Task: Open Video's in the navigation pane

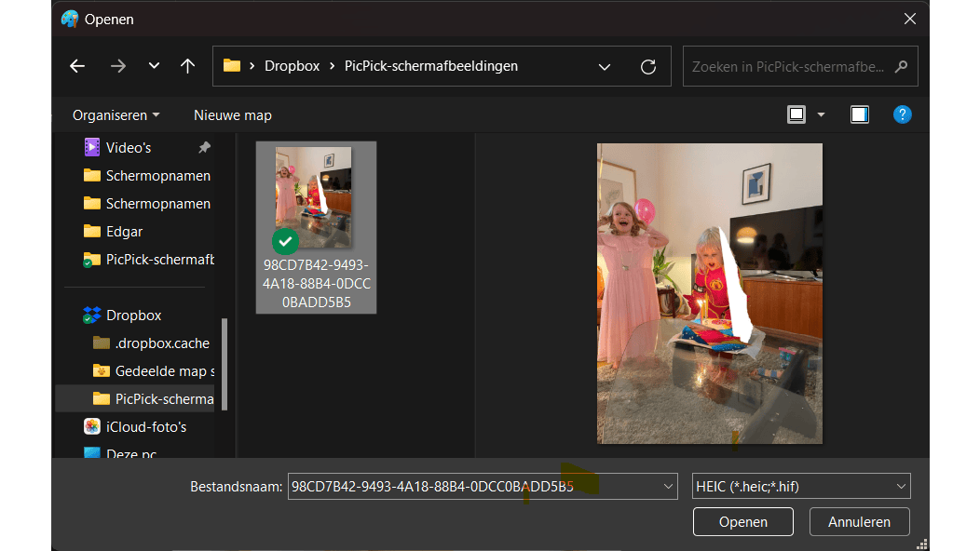Action: pyautogui.click(x=129, y=147)
